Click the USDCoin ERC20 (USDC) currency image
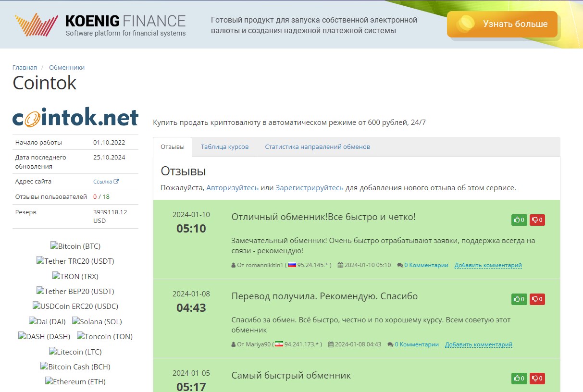Viewport: 583px width, 392px height. pos(75,306)
